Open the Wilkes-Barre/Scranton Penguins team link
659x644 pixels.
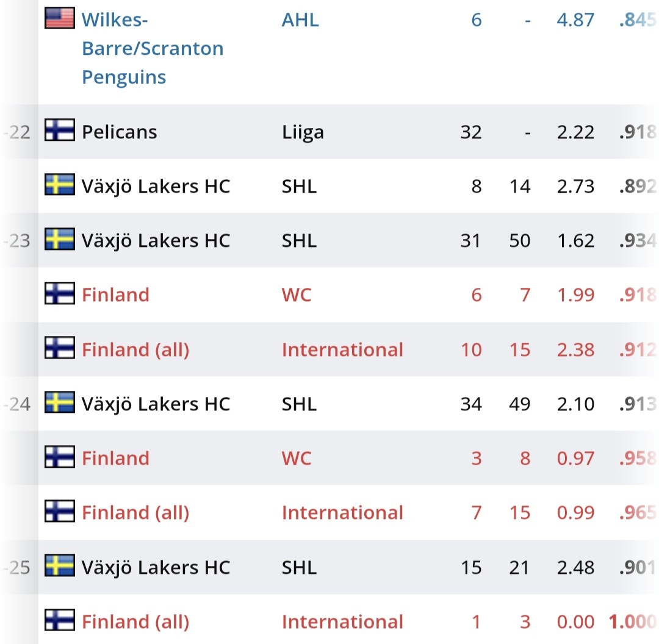[153, 49]
